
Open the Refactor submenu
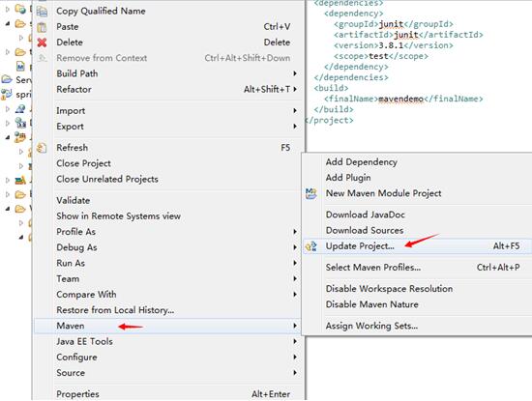168,89
